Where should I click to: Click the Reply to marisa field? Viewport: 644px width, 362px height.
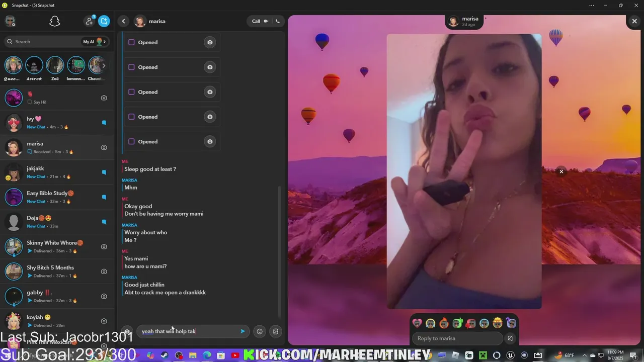pyautogui.click(x=457, y=338)
